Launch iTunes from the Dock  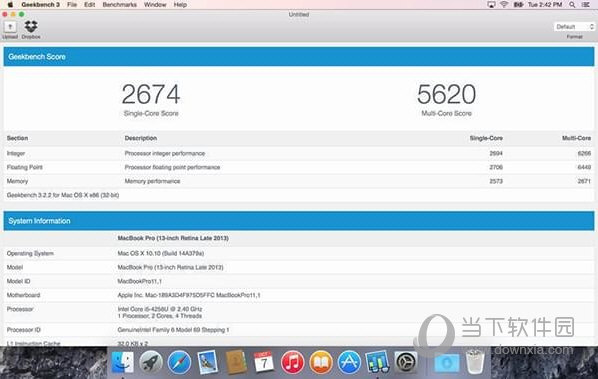[x=293, y=362]
